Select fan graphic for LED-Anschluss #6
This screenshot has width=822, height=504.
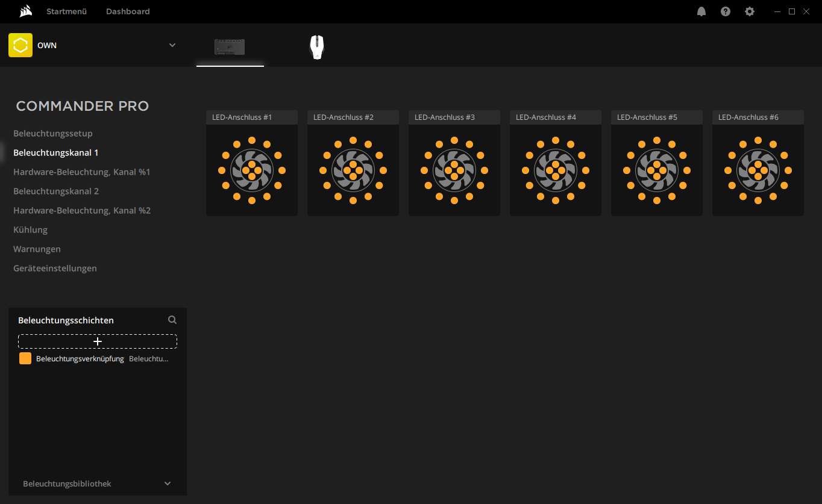coord(758,170)
